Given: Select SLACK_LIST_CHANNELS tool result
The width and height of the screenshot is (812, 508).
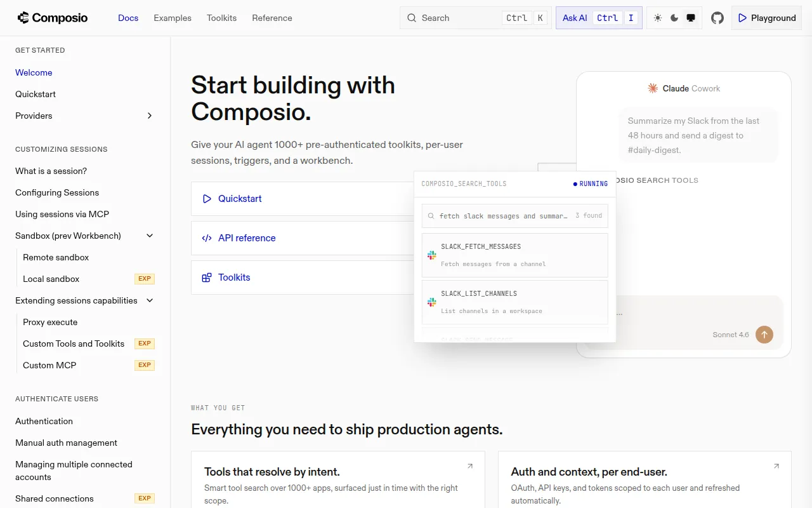Looking at the screenshot, I should 515,302.
